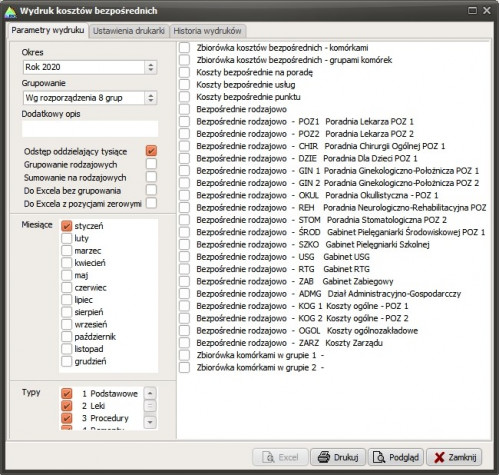Open the Okres Rok 2020 selector
500x475 pixels.
[x=151, y=67]
